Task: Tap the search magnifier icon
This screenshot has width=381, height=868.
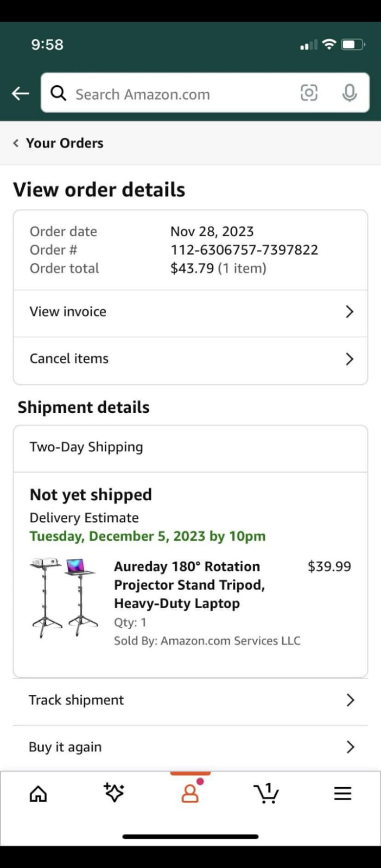Action: tap(59, 93)
